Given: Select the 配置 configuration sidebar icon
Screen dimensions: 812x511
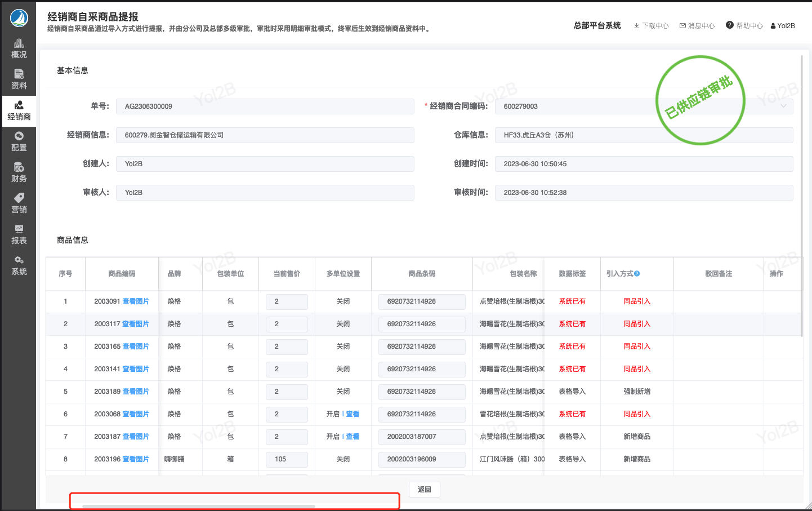Looking at the screenshot, I should click(19, 142).
